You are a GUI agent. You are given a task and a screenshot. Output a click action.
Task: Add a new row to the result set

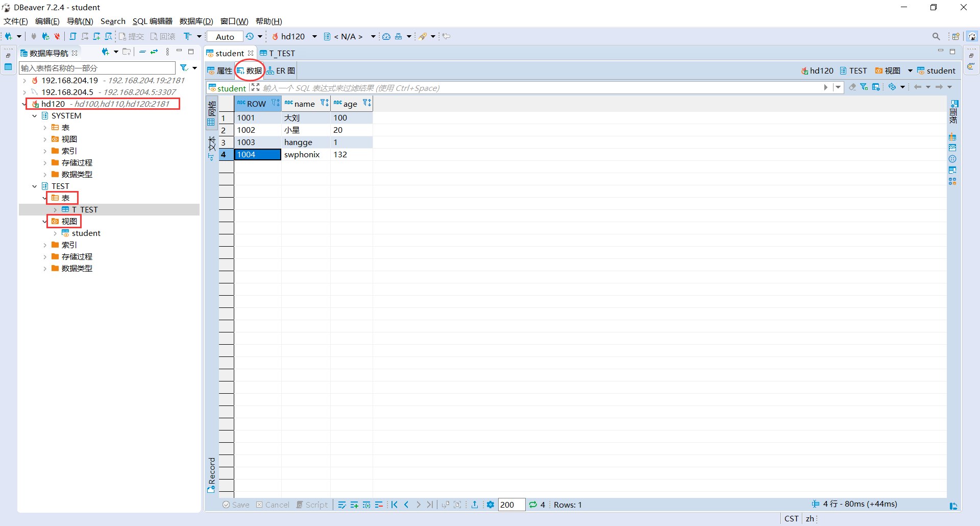(x=355, y=505)
